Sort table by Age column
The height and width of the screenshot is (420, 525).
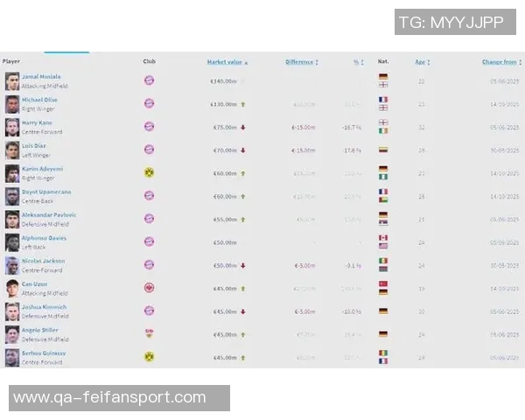click(421, 62)
